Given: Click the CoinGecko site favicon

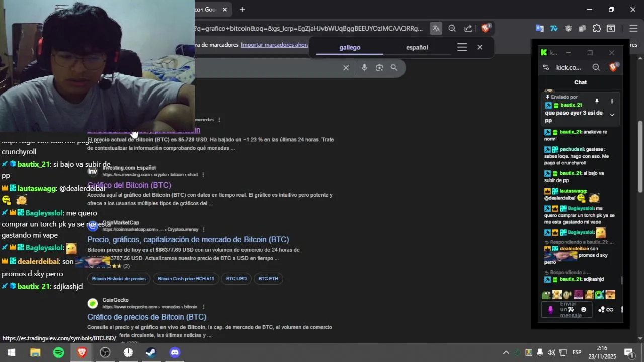Looking at the screenshot, I should (93, 303).
